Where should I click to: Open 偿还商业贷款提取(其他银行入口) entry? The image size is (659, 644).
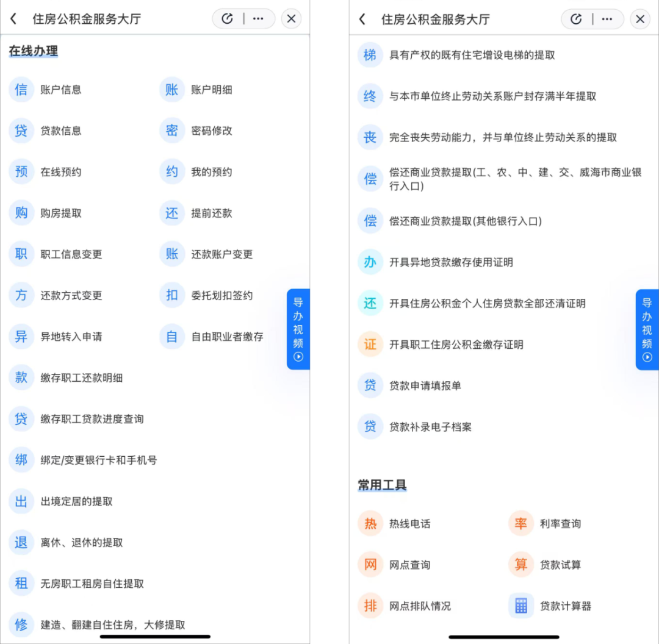click(x=465, y=221)
